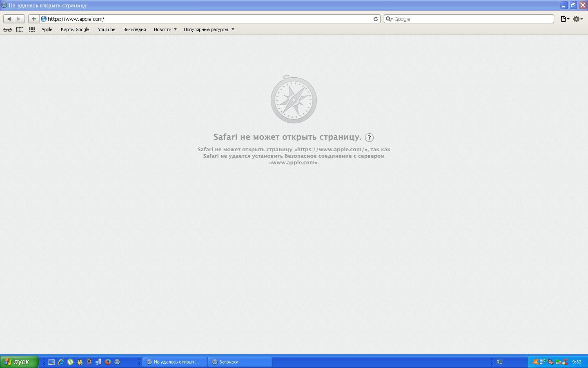This screenshot has height=368, width=588.
Task: Show bookmarks with the open book icon
Action: 20,29
